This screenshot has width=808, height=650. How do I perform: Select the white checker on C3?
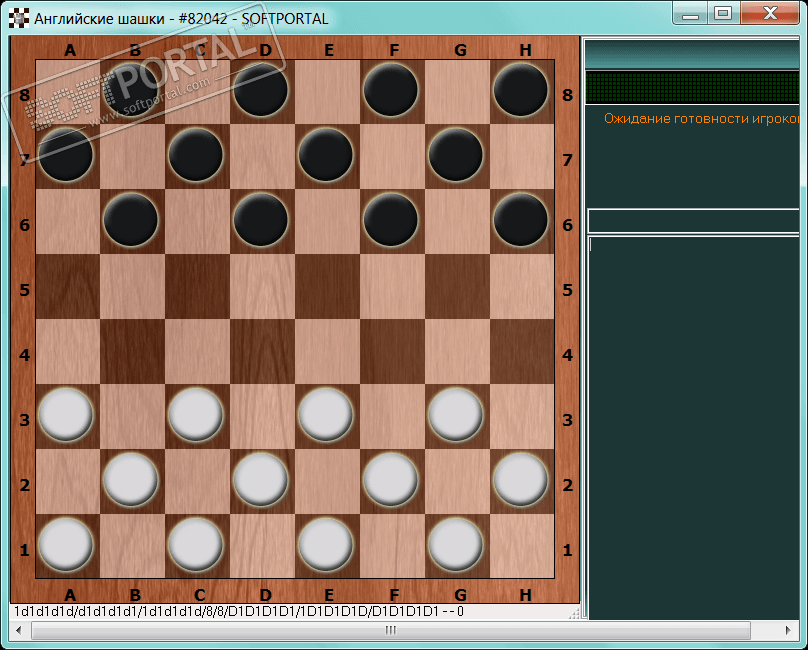click(196, 415)
